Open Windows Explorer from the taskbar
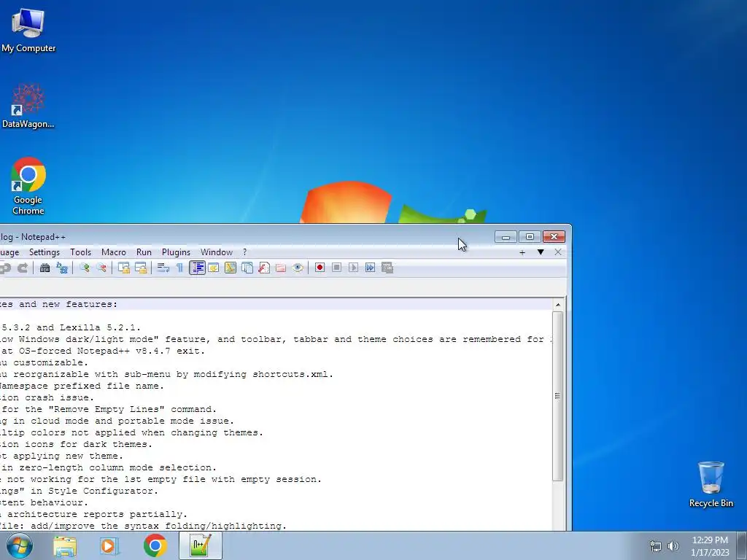The image size is (747, 560). 65,545
